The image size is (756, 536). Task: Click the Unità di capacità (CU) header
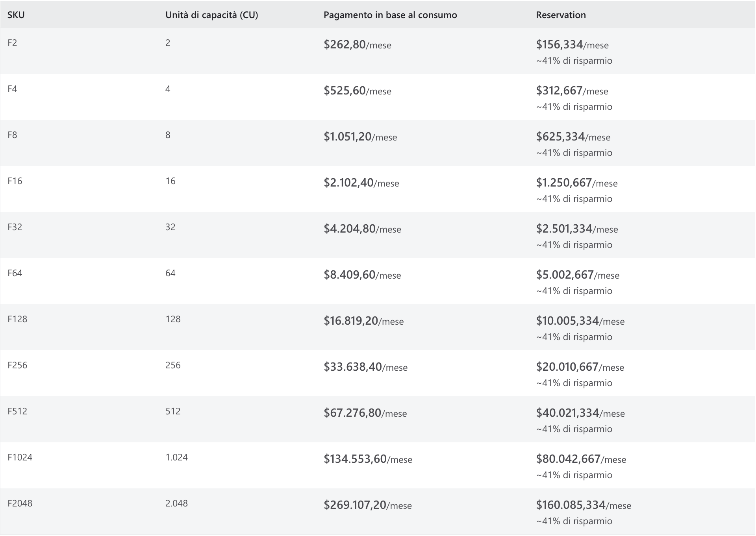pos(211,15)
